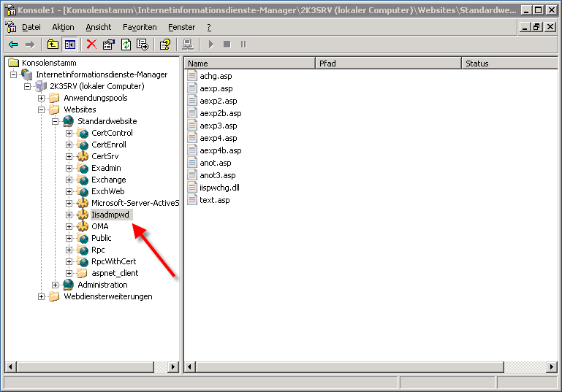Select the aexp4.asp file

tap(219, 138)
